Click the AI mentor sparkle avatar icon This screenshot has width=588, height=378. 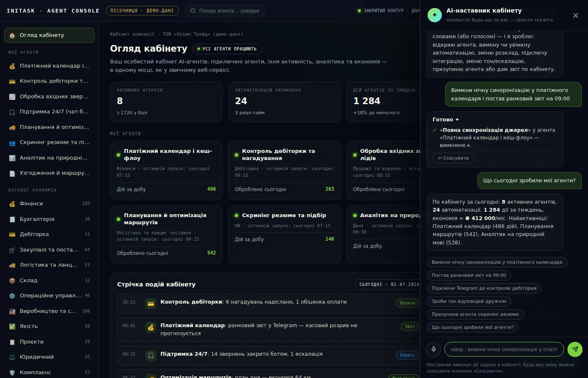click(435, 15)
